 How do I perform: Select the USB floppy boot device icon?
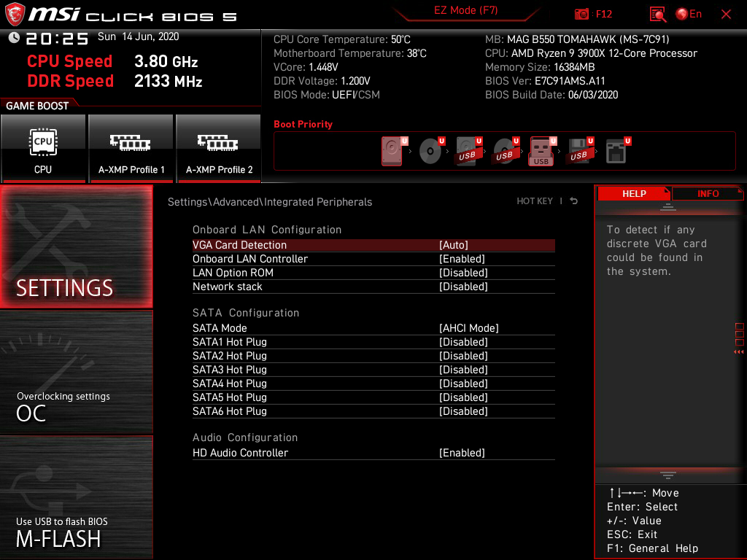click(x=580, y=151)
